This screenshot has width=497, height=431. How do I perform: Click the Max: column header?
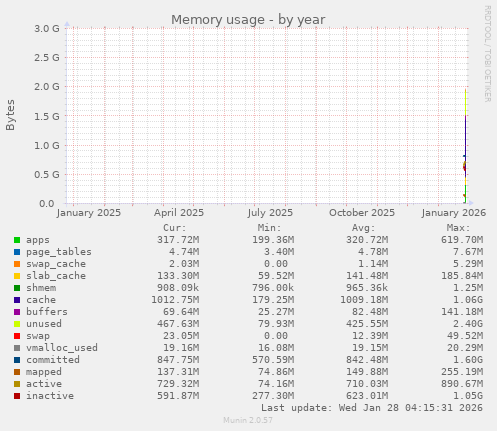pyautogui.click(x=458, y=228)
